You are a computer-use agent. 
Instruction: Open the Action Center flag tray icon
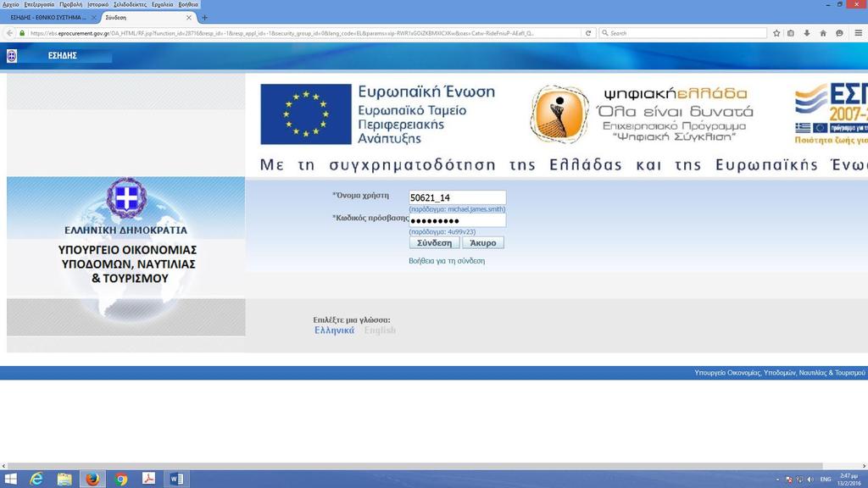click(x=789, y=480)
